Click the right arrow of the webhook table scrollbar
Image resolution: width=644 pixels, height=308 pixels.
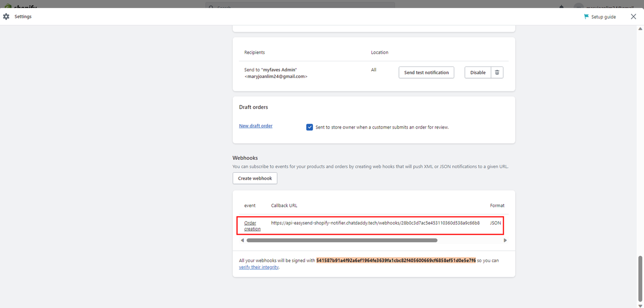[x=505, y=241]
